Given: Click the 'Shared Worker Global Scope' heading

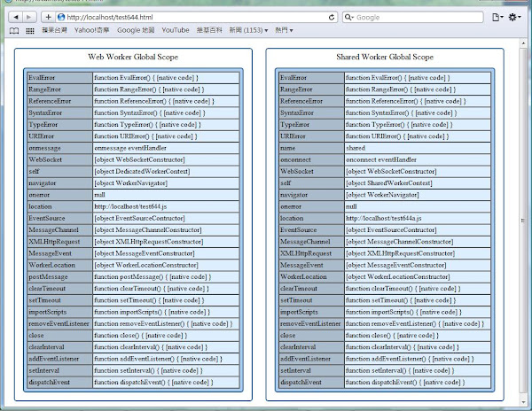Looking at the screenshot, I should click(x=385, y=57).
